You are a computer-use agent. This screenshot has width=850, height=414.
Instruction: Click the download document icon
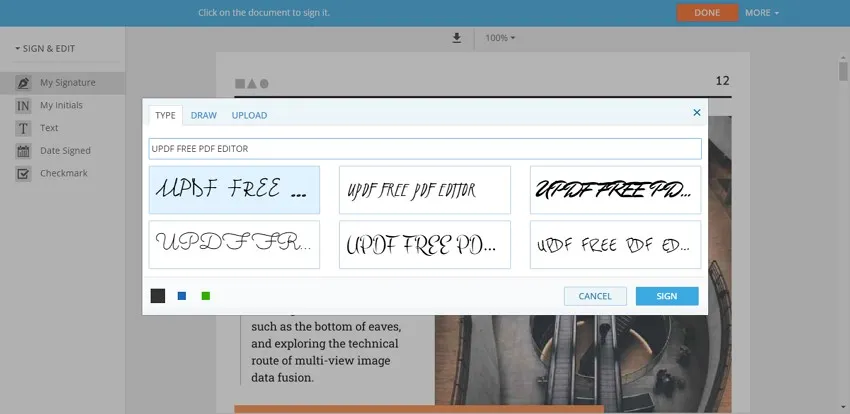(456, 37)
